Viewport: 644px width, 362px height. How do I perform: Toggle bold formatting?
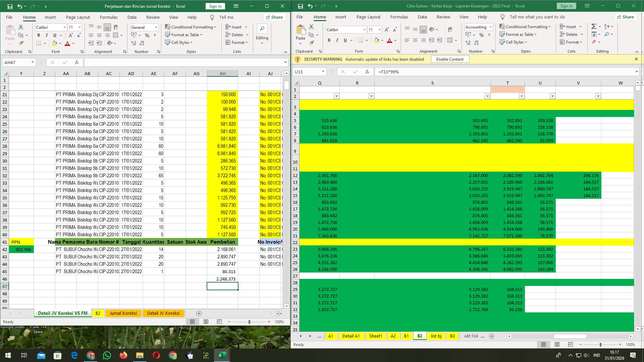[x=38, y=35]
